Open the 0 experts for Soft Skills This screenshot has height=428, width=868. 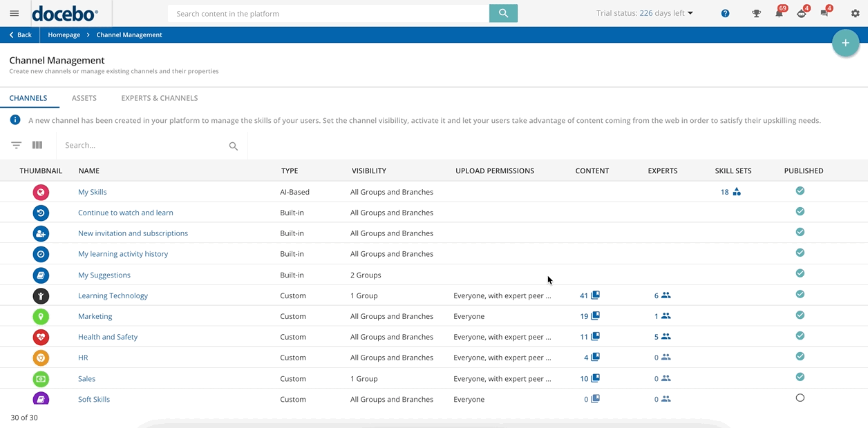pos(662,399)
